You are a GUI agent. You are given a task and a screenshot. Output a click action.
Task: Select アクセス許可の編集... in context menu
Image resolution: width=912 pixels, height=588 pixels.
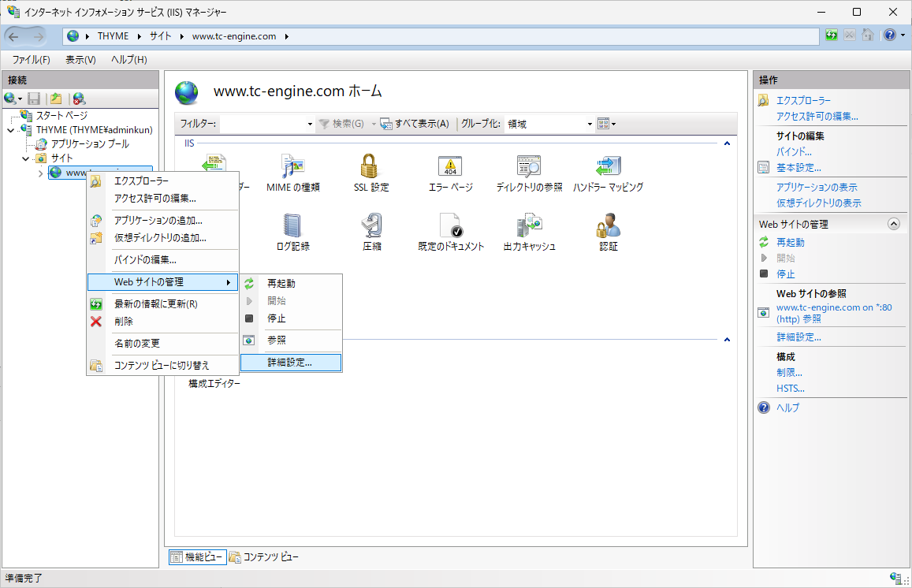(163, 199)
